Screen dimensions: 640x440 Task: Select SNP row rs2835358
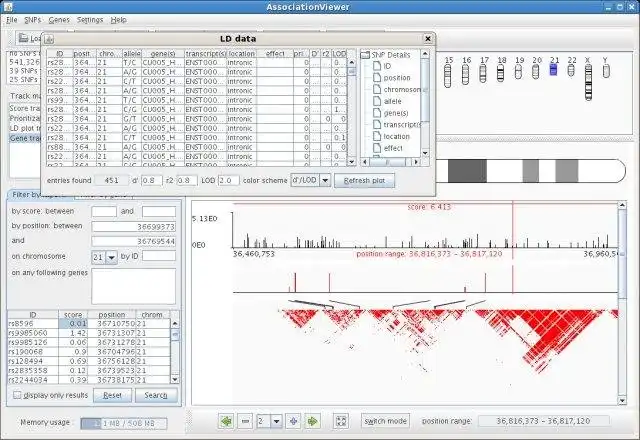point(89,371)
